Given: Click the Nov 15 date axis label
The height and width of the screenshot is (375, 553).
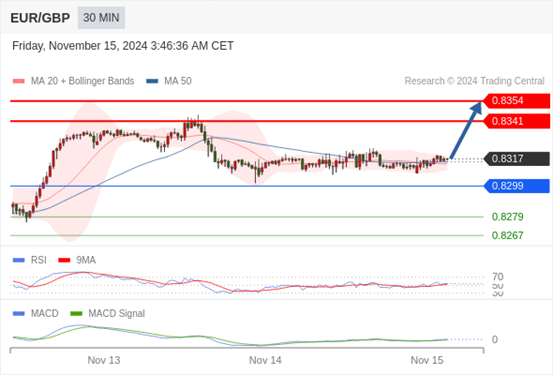Looking at the screenshot, I should 427,360.
